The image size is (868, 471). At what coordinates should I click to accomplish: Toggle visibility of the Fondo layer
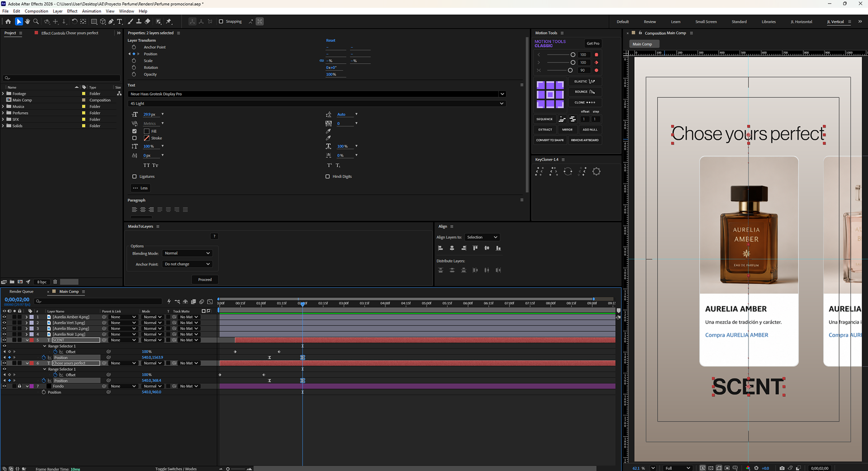(5, 386)
